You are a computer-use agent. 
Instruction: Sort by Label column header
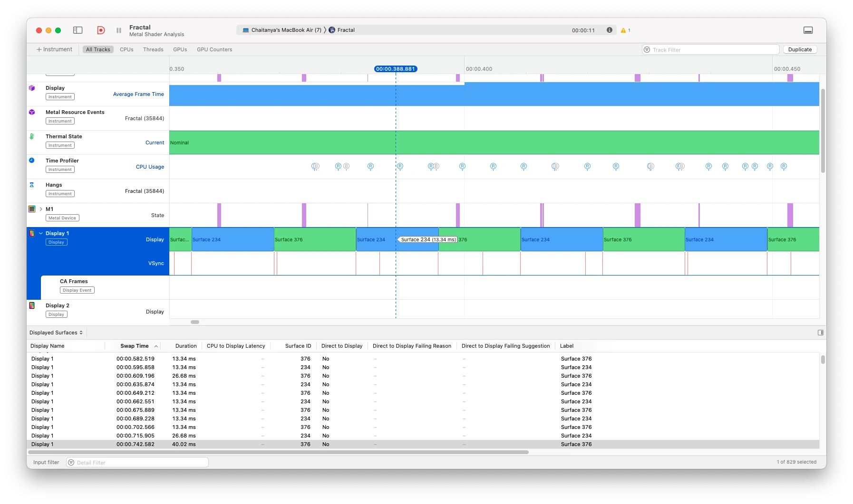coord(567,346)
